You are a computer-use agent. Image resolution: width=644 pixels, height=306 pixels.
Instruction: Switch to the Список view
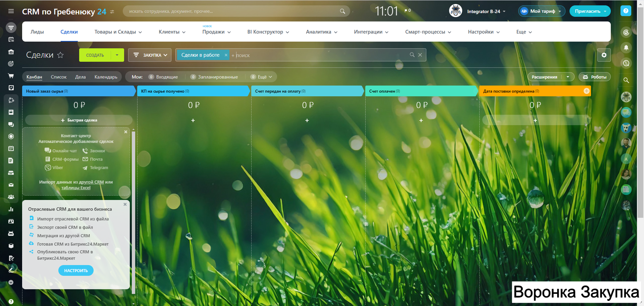pos(59,77)
